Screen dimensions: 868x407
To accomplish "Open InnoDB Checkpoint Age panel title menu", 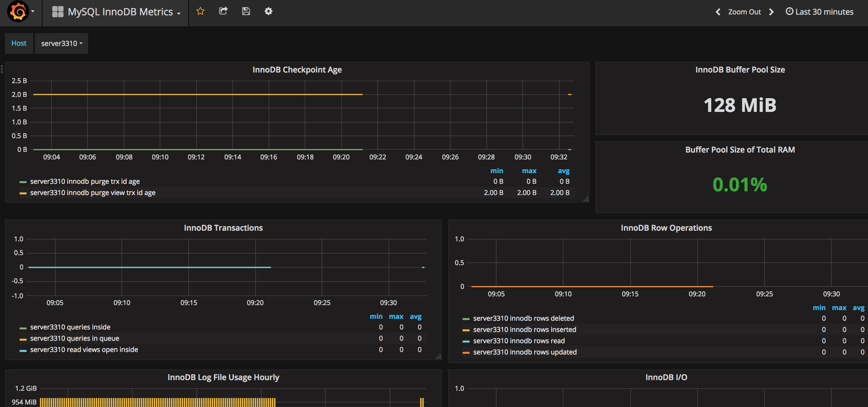I will tap(297, 69).
